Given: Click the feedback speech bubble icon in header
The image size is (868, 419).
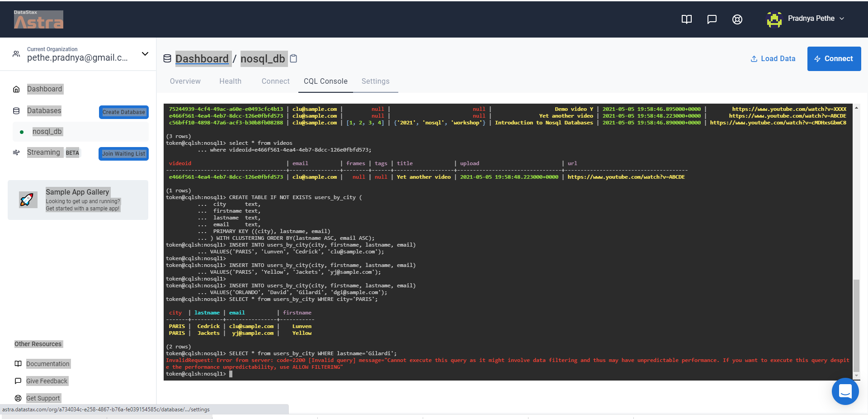Looking at the screenshot, I should pos(712,19).
